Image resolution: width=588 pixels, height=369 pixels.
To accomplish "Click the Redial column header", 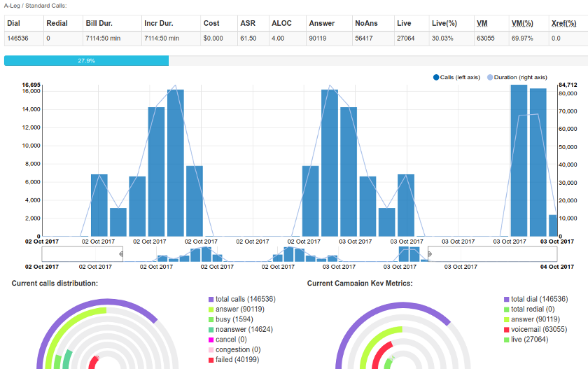I will coord(63,23).
